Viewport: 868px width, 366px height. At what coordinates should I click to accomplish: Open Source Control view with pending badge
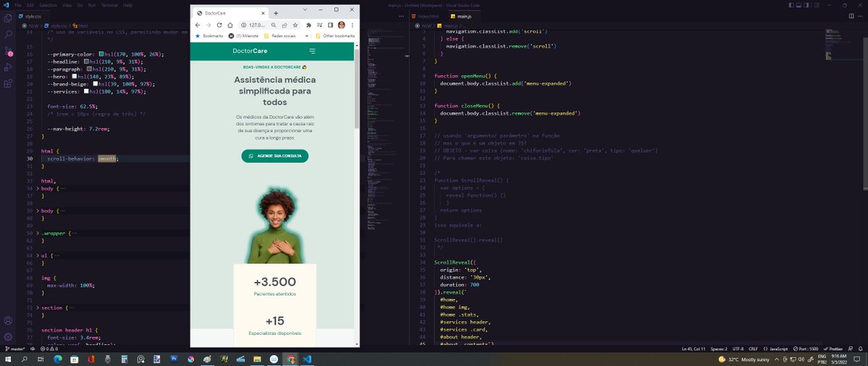tap(7, 51)
